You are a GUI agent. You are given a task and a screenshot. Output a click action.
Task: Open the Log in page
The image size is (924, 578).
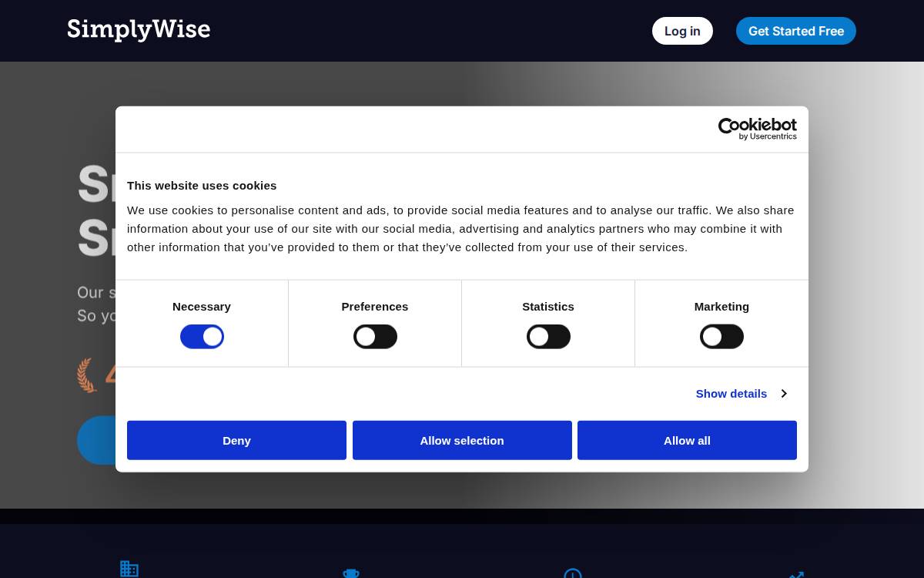click(682, 31)
